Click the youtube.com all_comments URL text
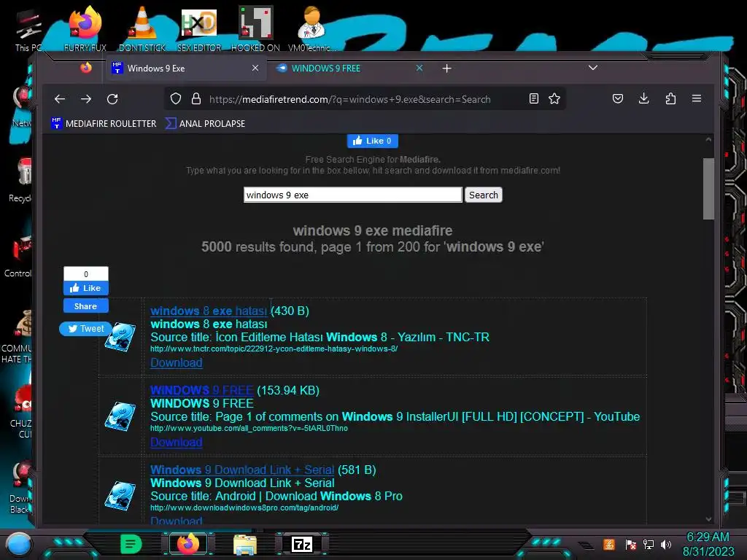 [x=249, y=428]
